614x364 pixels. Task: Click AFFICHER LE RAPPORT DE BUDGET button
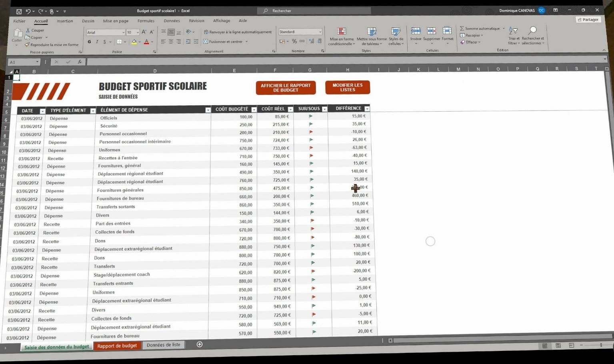point(286,88)
